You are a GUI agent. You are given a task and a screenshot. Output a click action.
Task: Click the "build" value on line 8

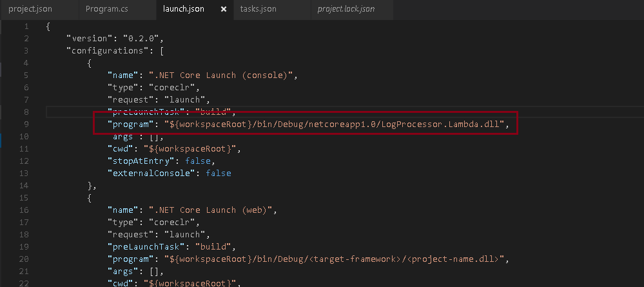(x=213, y=112)
